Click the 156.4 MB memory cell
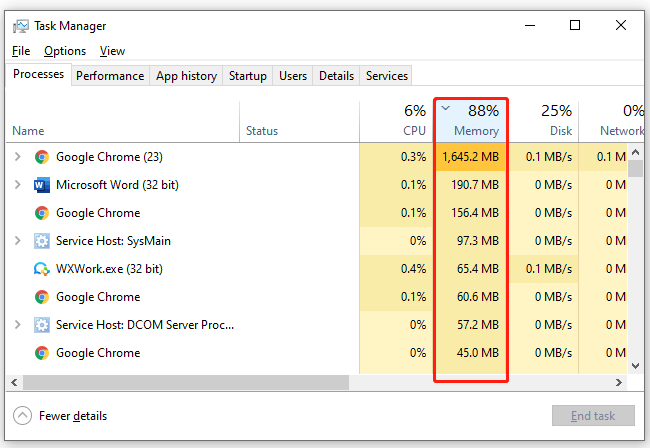650x448 pixels. (x=471, y=213)
